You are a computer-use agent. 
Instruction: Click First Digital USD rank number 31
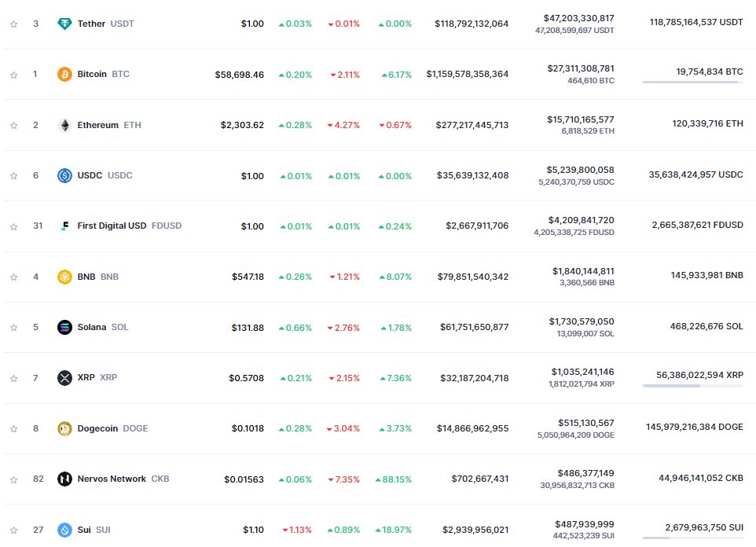point(38,226)
